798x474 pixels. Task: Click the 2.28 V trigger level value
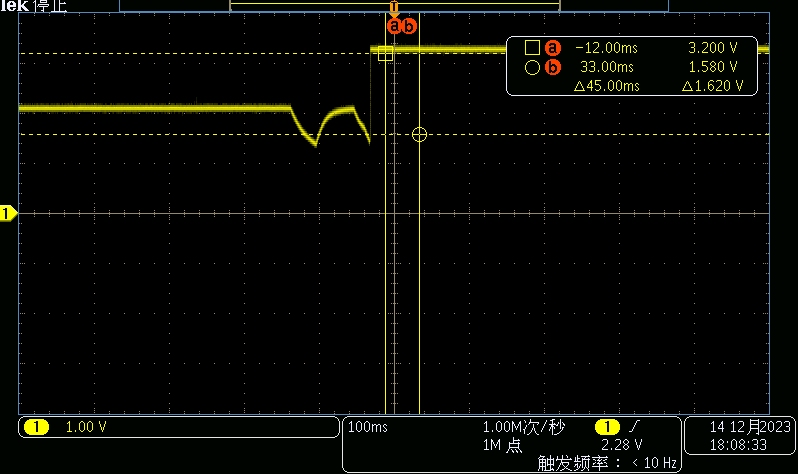(x=621, y=445)
